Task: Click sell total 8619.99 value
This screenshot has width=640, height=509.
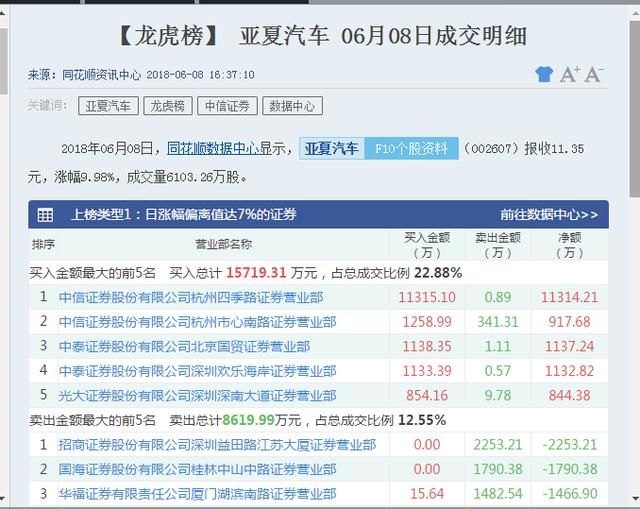Action: (x=249, y=420)
